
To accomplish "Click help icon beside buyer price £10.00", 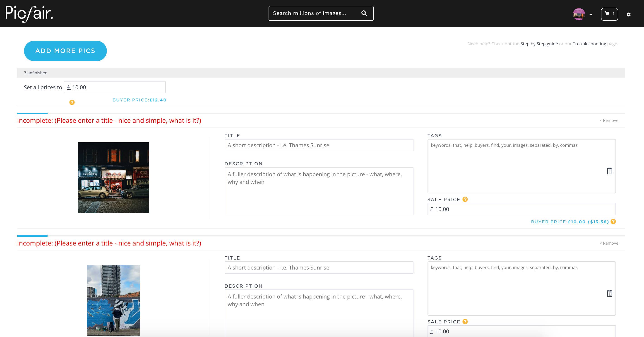I will 613,221.
